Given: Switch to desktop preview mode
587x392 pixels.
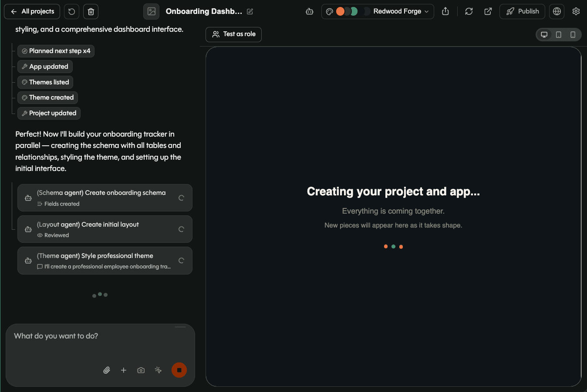Looking at the screenshot, I should 544,34.
